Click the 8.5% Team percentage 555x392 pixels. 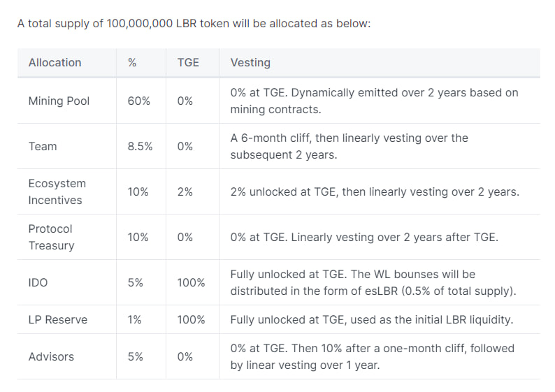pos(140,147)
